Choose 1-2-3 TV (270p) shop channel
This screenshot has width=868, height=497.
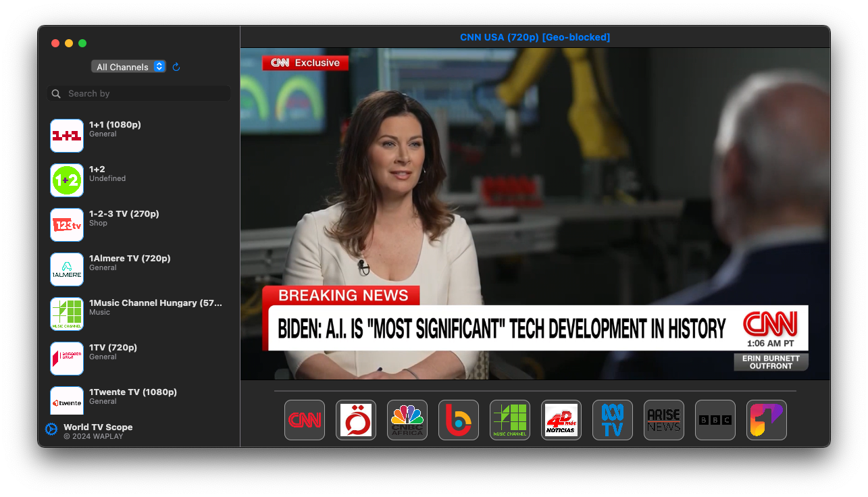tap(138, 225)
